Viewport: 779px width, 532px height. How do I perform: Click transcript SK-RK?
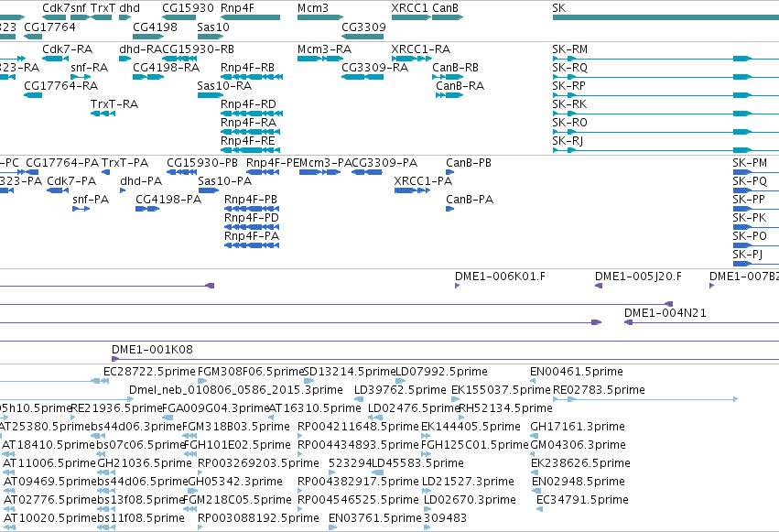coord(569,104)
